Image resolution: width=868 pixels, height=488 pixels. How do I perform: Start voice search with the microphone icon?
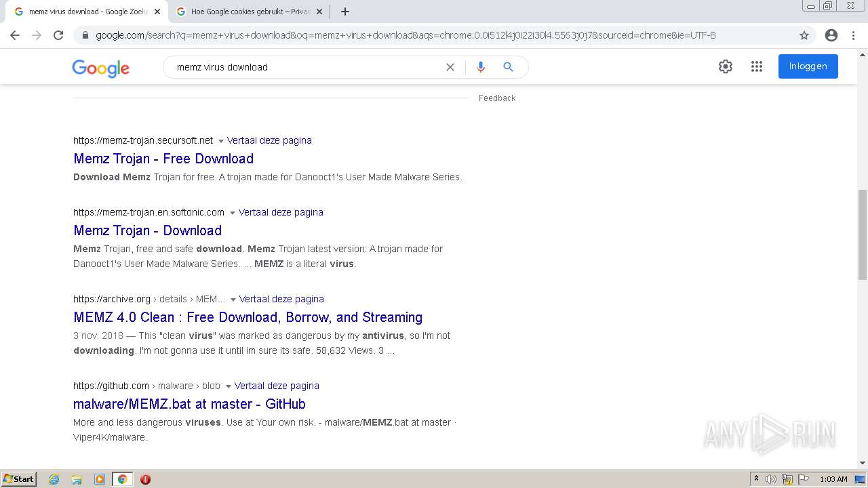[481, 67]
